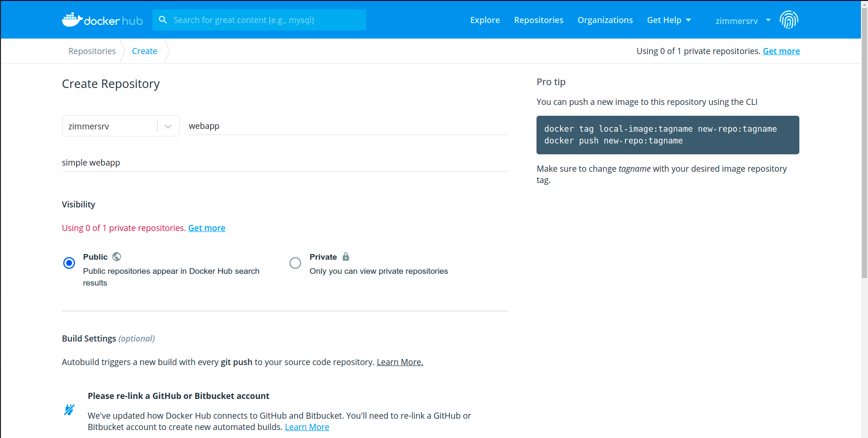
Task: Open Repositories in the top navigation
Action: [x=538, y=20]
